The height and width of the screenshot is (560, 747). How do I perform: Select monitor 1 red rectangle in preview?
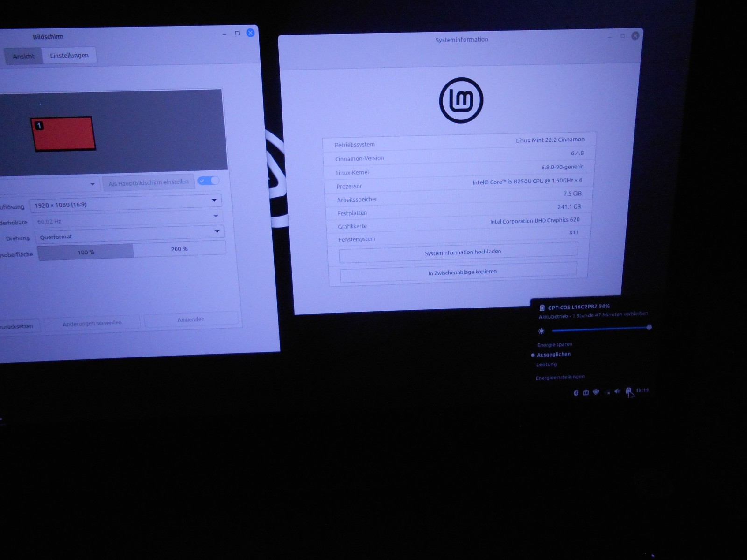63,134
